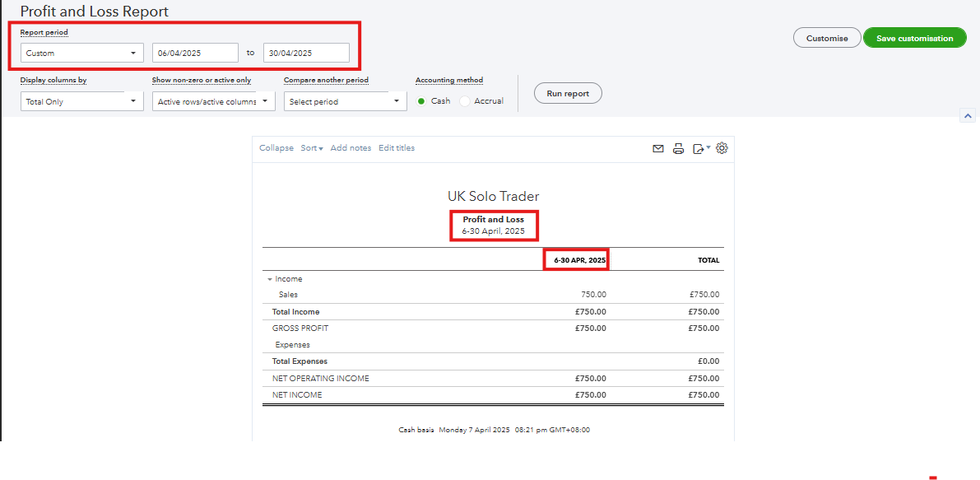The width and height of the screenshot is (980, 480).
Task: Open the Display columns by dropdown
Action: point(82,101)
